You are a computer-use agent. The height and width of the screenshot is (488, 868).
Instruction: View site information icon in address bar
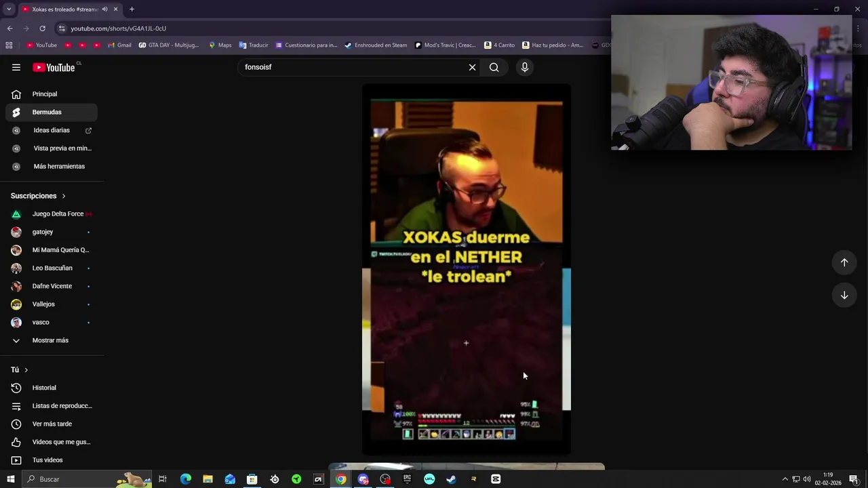pos(62,28)
